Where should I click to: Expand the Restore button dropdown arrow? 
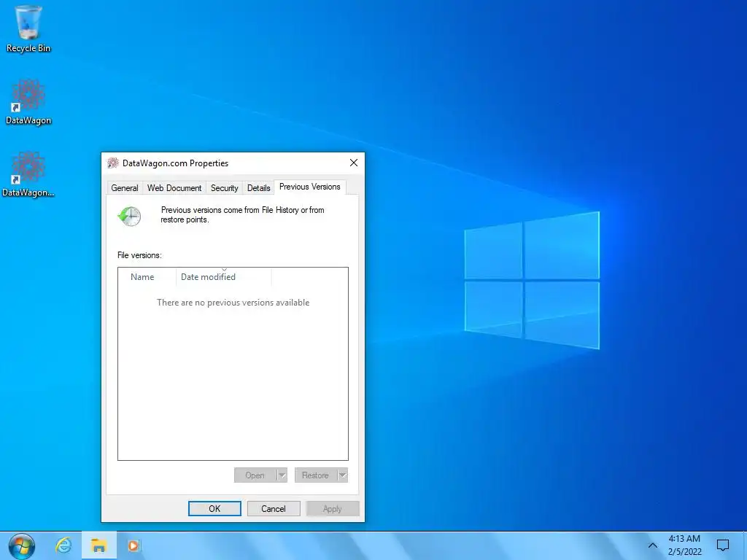pos(343,475)
